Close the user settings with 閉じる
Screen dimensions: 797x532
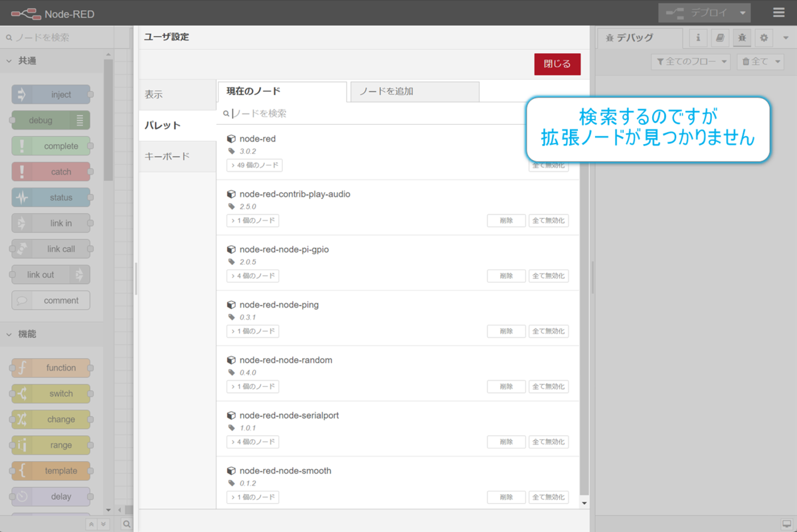(557, 64)
